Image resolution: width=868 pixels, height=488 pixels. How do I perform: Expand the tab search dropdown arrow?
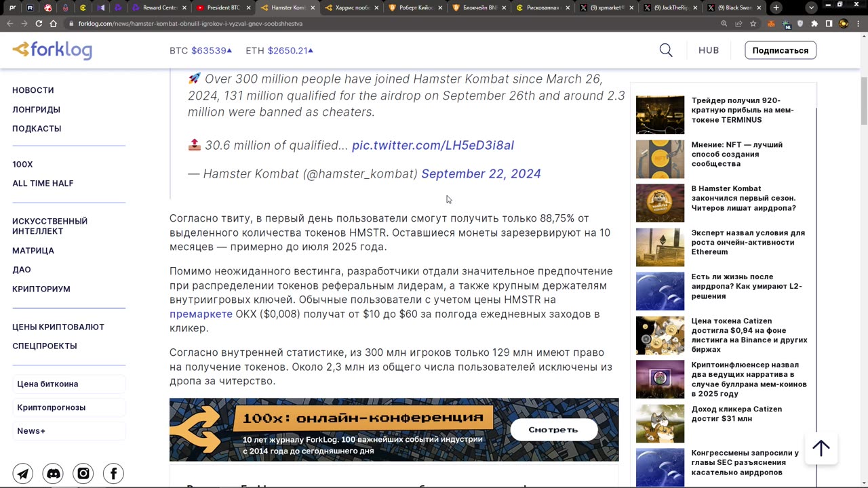(x=811, y=7)
